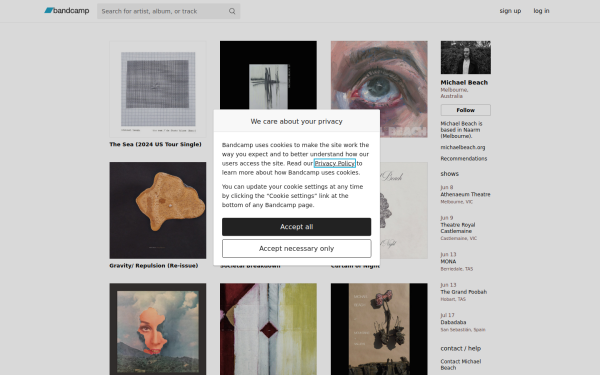
Task: Open the Athenaeum Theatre show
Action: [x=465, y=194]
